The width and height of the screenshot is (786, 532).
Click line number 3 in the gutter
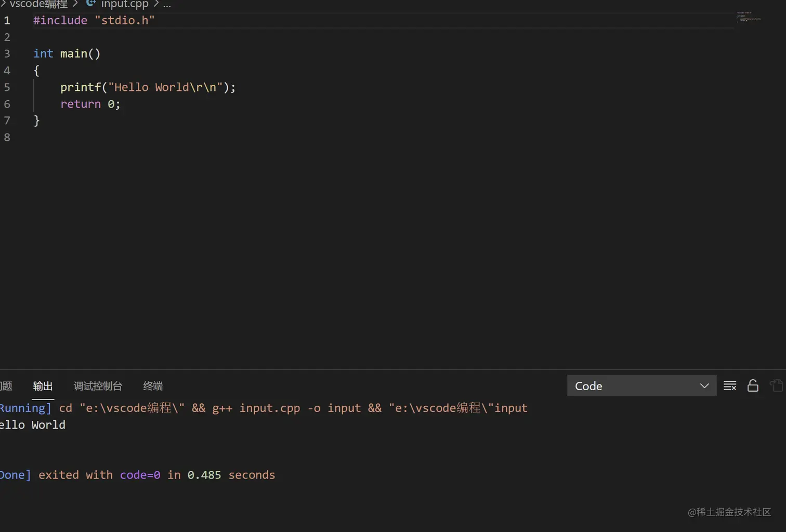tap(7, 54)
